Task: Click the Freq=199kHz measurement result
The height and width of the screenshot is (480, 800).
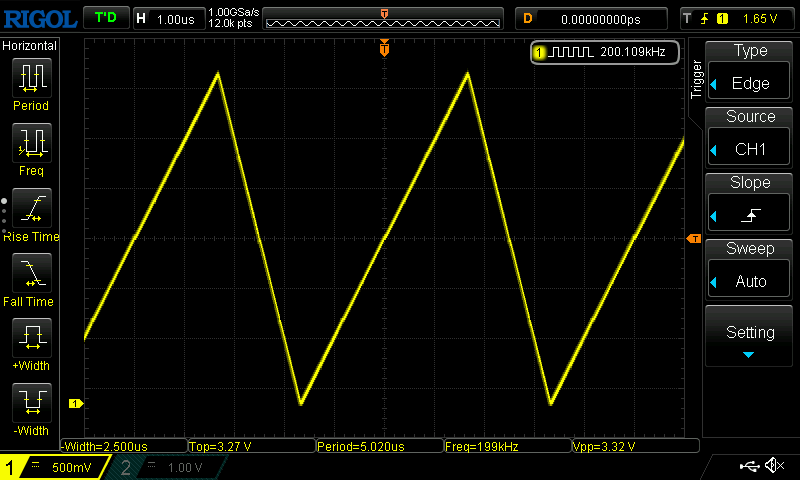Action: (x=508, y=446)
